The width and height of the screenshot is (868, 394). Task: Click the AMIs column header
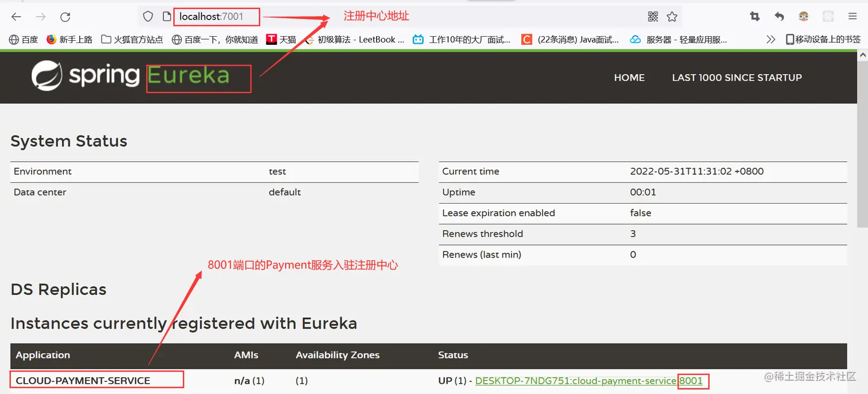pyautogui.click(x=246, y=355)
